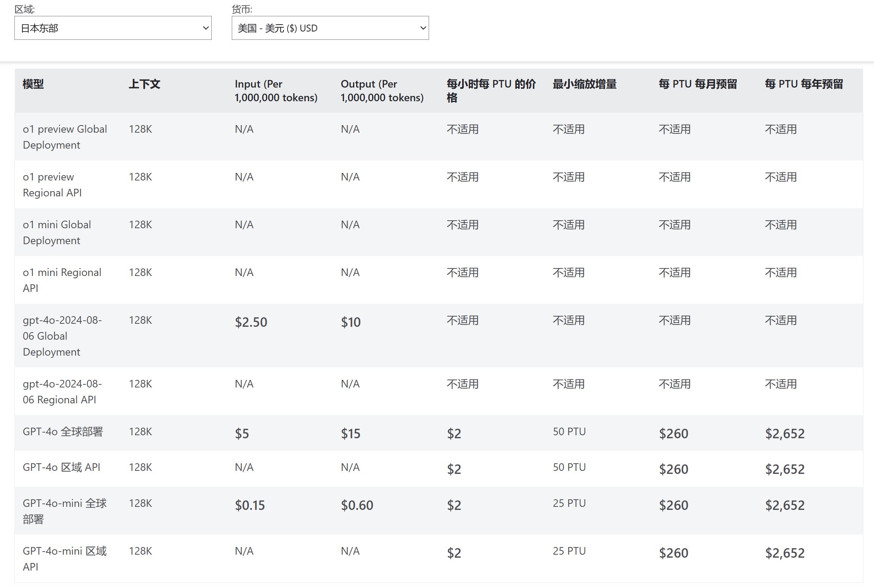Click the $15 output price for GPT-4o 全球部署
Screen dimensions: 874x588
351,434
